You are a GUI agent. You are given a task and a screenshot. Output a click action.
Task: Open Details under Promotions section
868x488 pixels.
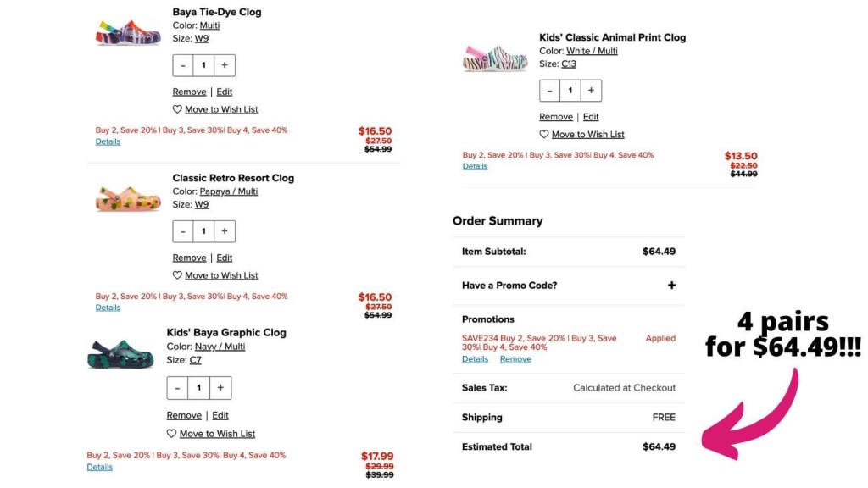coord(475,359)
